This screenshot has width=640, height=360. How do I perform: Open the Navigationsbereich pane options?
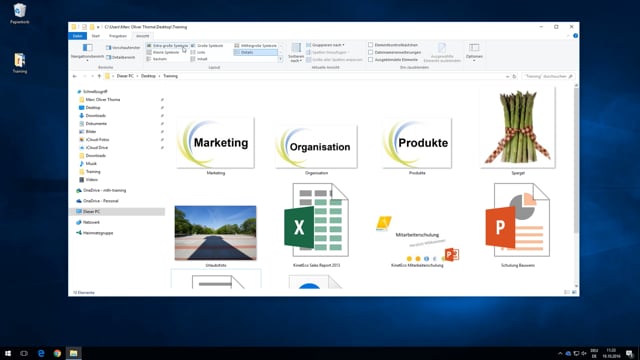(x=87, y=52)
